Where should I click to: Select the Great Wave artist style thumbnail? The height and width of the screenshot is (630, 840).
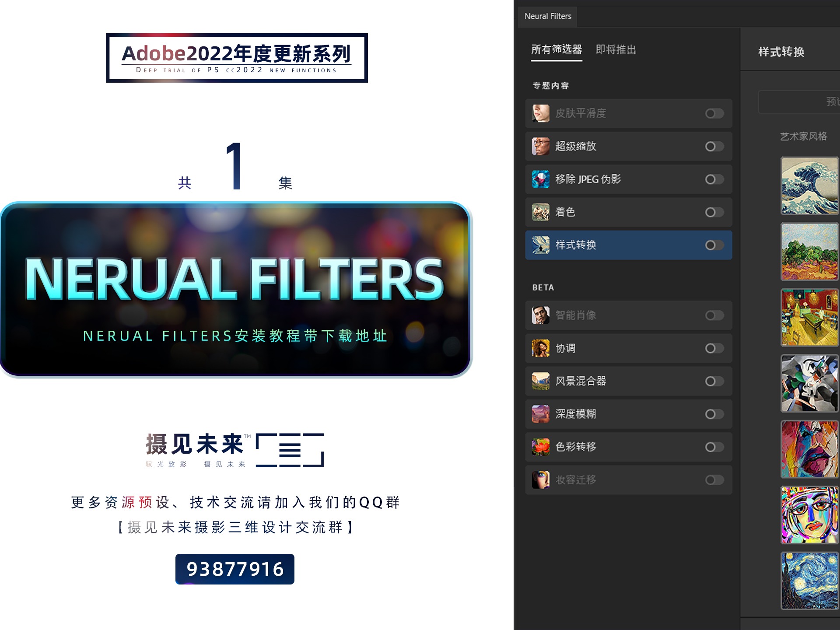(x=809, y=185)
